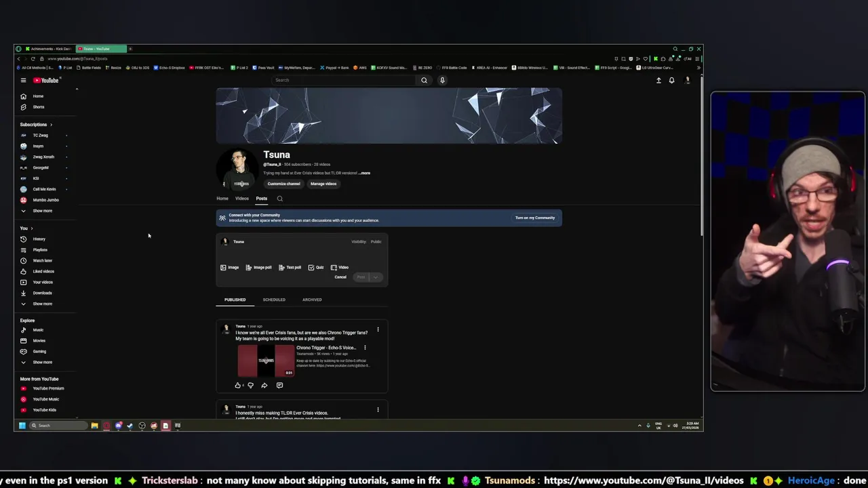The image size is (868, 488).
Task: Create a Quiz post
Action: [316, 268]
